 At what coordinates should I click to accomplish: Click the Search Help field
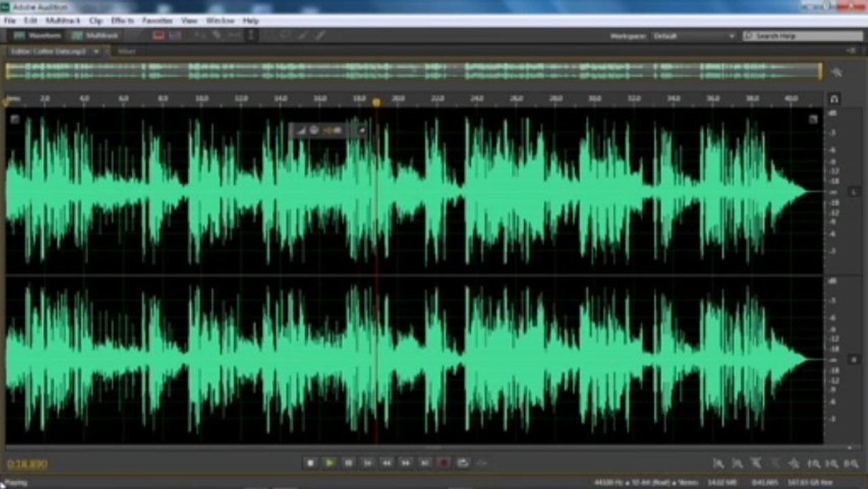804,36
